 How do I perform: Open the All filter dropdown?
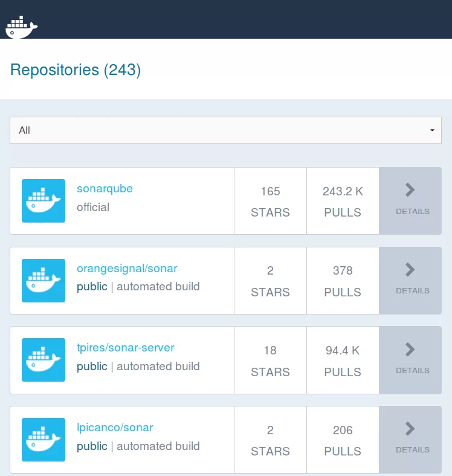[x=225, y=130]
